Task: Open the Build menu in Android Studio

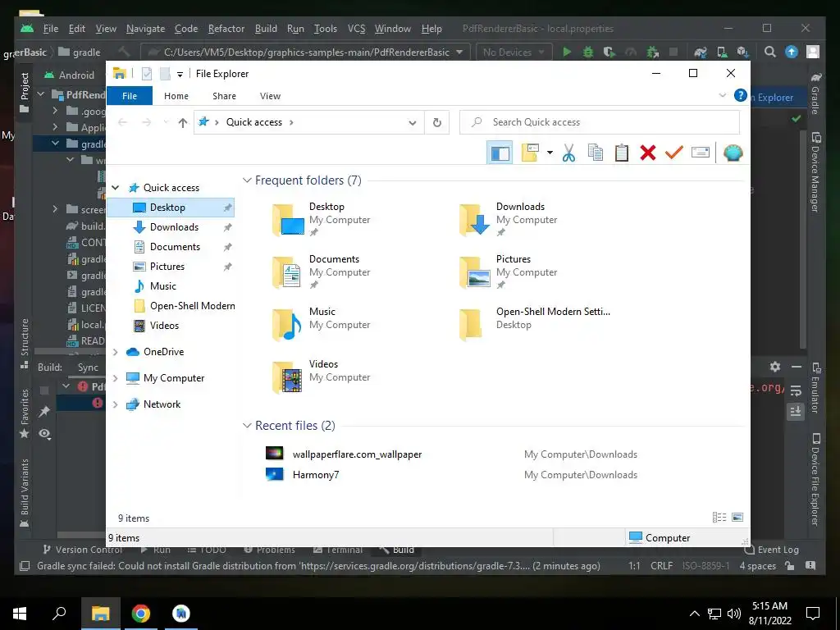Action: click(266, 29)
